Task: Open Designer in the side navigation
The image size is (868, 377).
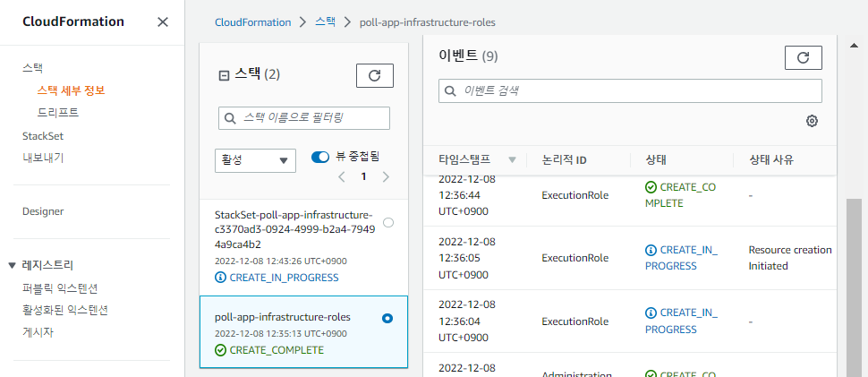Action: click(x=43, y=211)
